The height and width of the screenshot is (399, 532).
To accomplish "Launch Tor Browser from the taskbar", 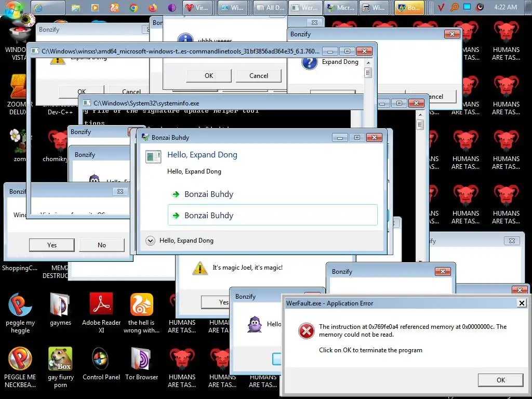I will tap(172, 7).
